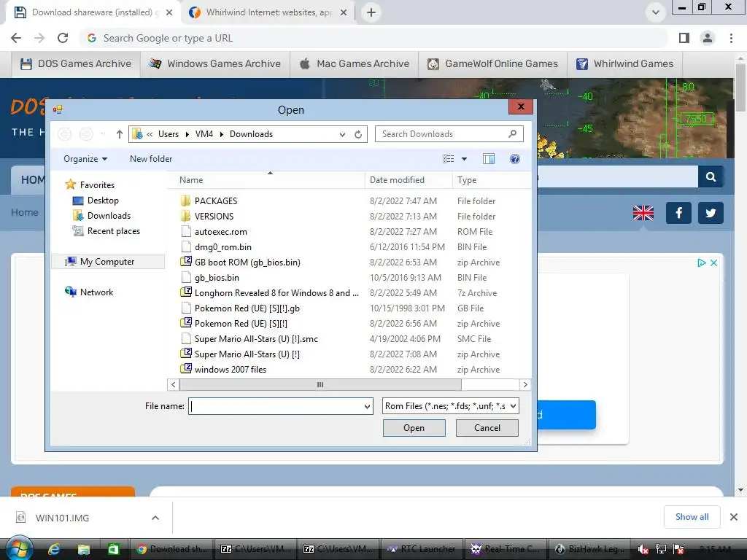
Task: Open the site's Facebook icon
Action: pos(678,213)
